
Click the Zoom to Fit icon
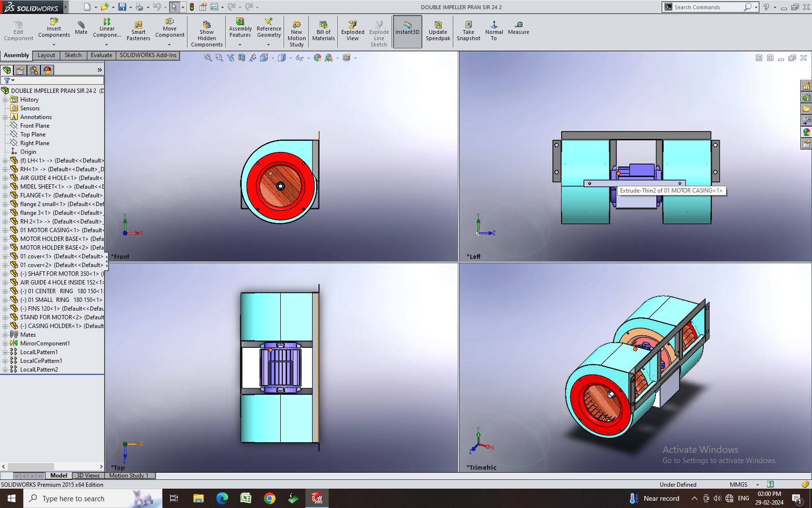(208, 58)
